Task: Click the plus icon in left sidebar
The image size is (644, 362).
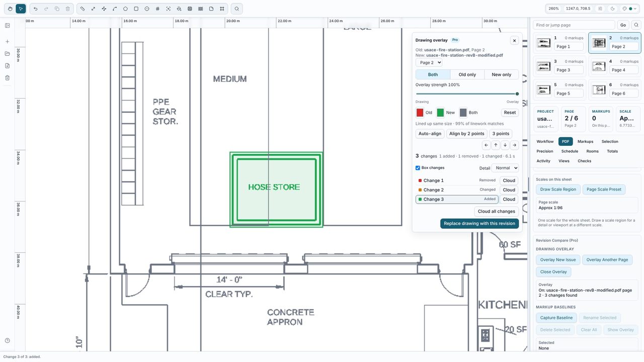Action: tap(8, 42)
